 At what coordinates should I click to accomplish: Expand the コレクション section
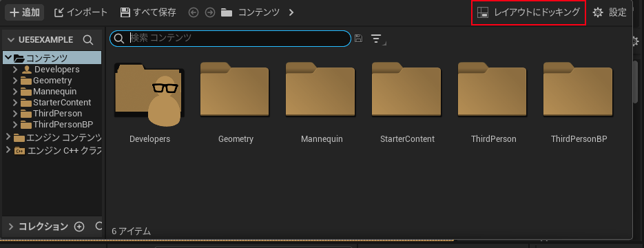[x=11, y=227]
